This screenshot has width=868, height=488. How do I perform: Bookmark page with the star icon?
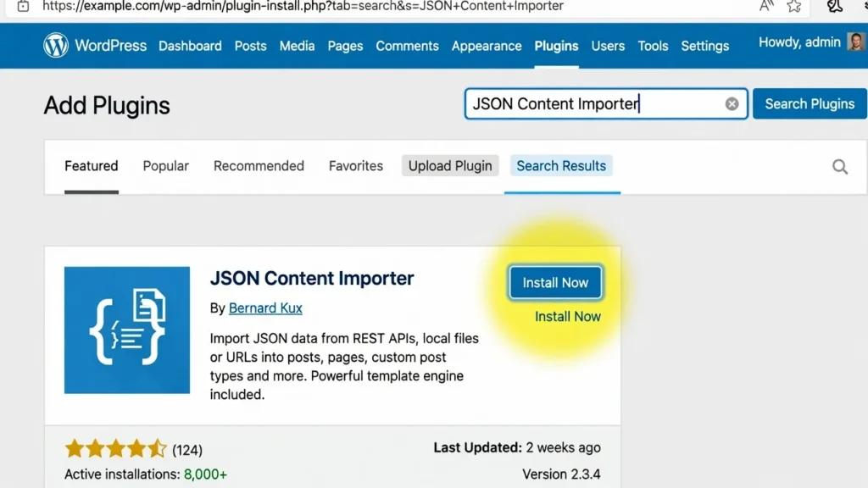pos(794,6)
